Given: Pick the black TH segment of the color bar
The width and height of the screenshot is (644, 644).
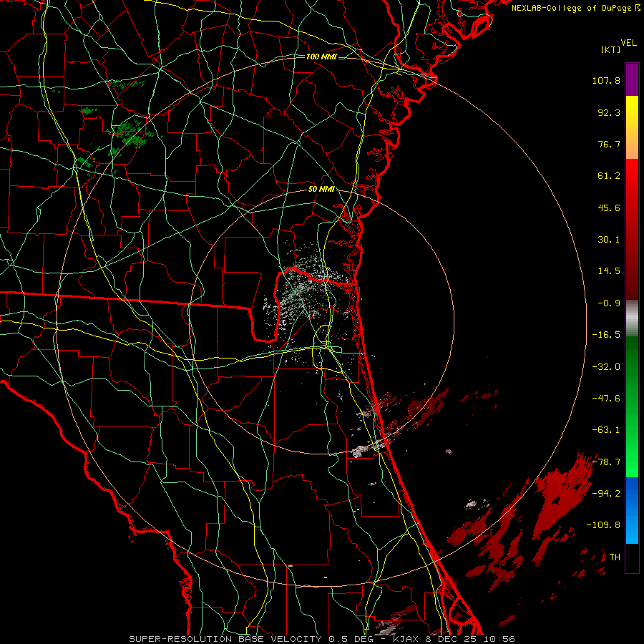Looking at the screenshot, I should pos(632,557).
